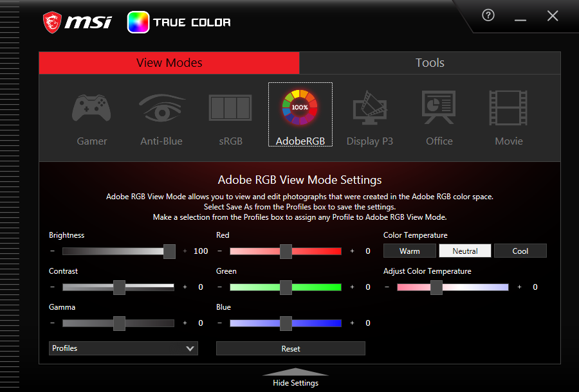Decrease Gamma with minus button
Screen dimensions: 579x392
tap(53, 323)
